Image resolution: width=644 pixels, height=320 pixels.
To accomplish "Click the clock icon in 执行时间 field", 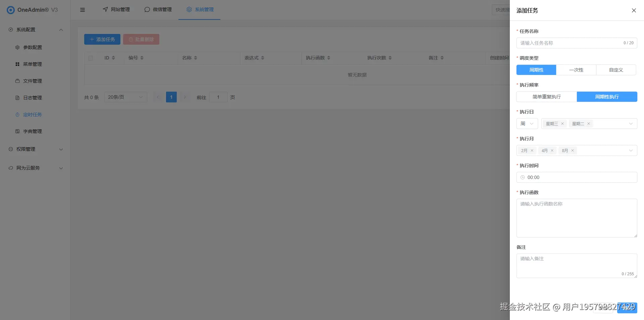I will coord(522,177).
